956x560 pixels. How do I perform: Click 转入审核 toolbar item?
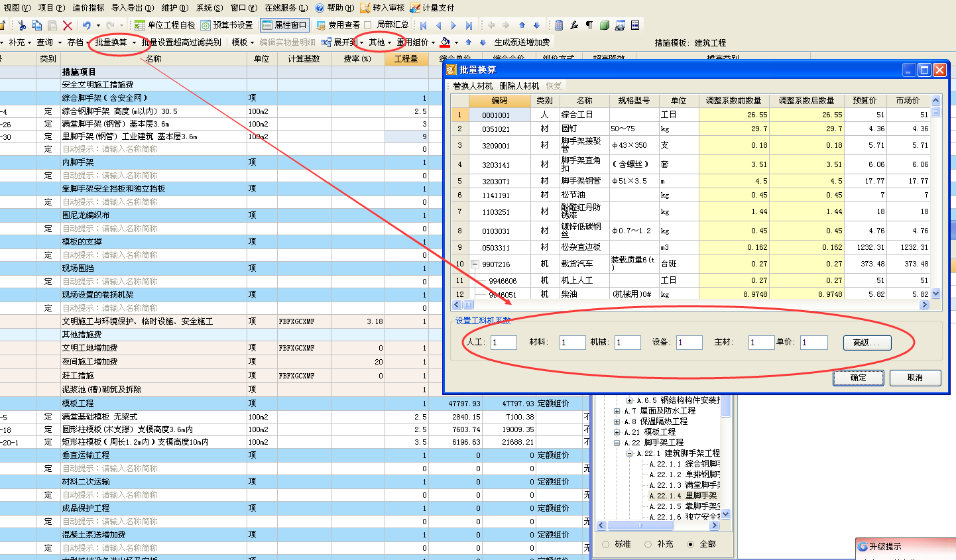[383, 8]
